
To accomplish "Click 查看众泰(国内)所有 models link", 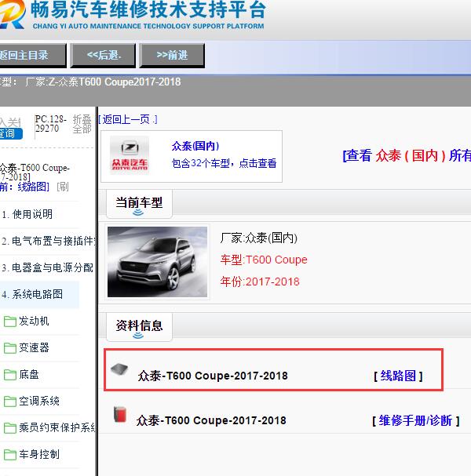I will 407,156.
